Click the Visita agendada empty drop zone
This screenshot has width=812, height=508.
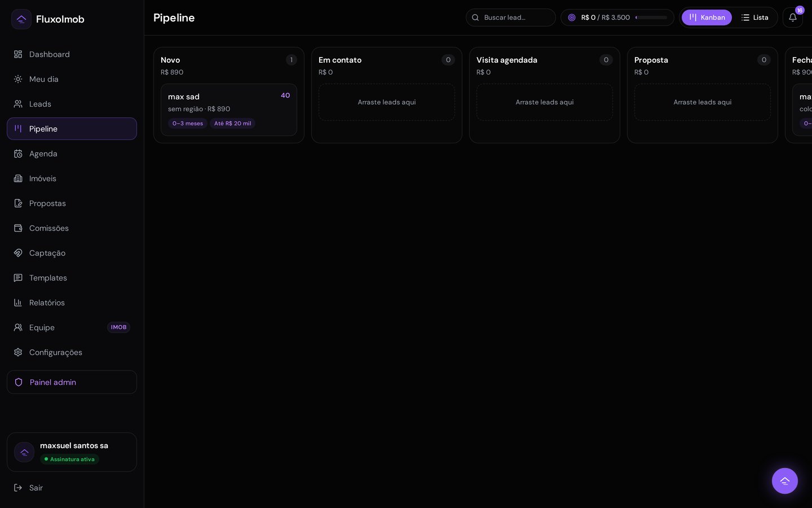point(545,102)
